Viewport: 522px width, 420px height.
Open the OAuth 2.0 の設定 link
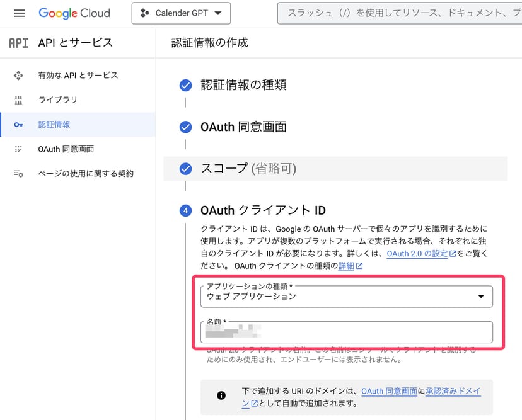[417, 254]
